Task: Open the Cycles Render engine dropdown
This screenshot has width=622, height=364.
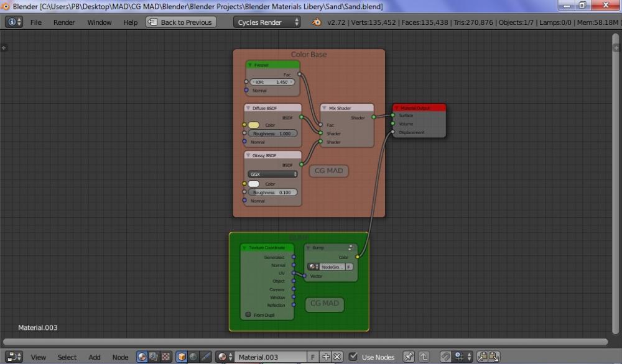Action: pyautogui.click(x=268, y=22)
